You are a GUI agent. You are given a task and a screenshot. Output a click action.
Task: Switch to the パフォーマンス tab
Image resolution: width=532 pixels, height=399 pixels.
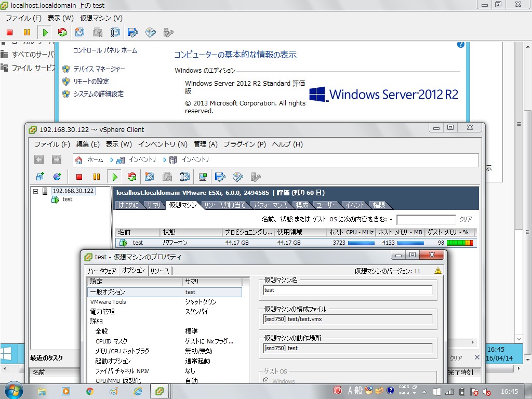[x=271, y=205]
